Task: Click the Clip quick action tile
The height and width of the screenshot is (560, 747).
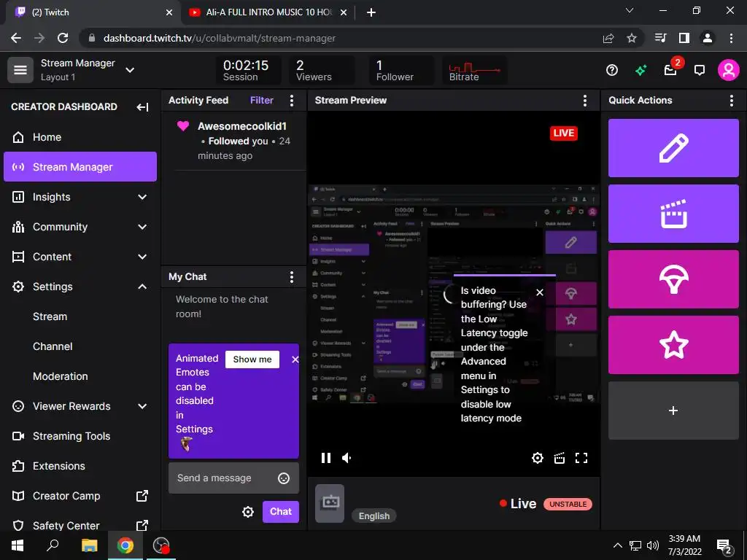Action: pyautogui.click(x=673, y=214)
